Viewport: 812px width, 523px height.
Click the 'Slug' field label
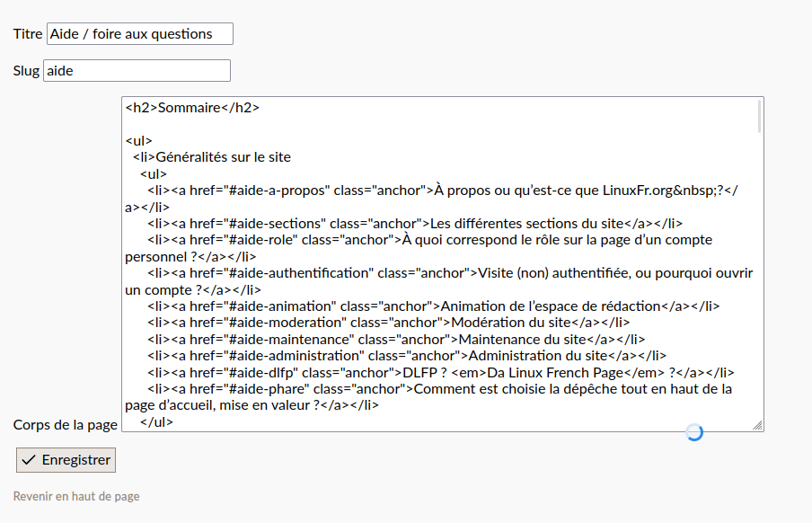pyautogui.click(x=26, y=71)
